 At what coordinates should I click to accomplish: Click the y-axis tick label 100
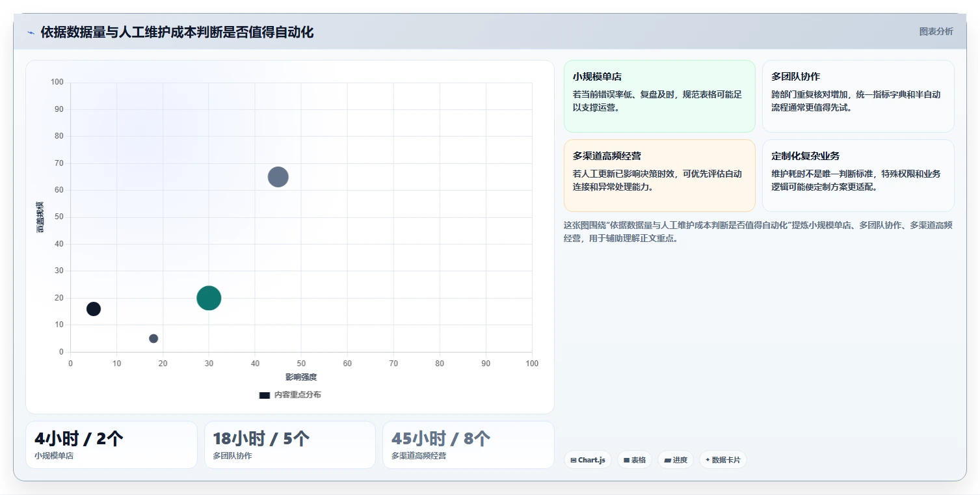pyautogui.click(x=57, y=82)
